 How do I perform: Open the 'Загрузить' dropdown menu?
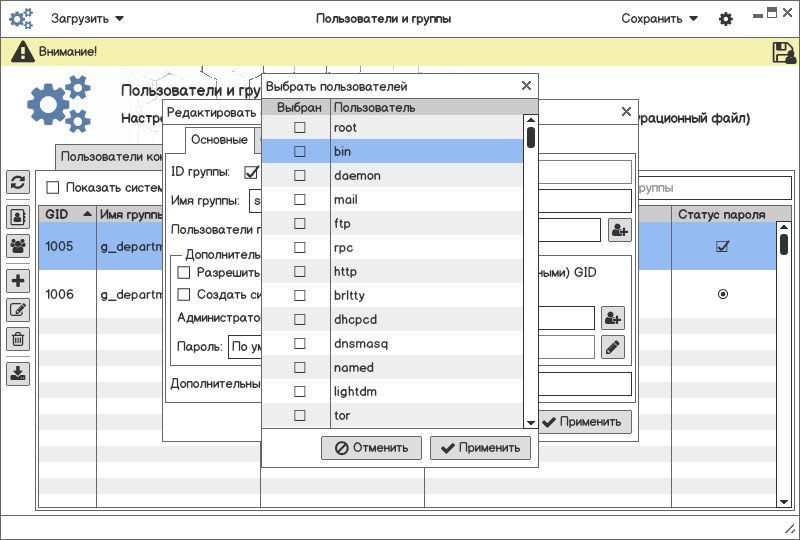coord(88,19)
